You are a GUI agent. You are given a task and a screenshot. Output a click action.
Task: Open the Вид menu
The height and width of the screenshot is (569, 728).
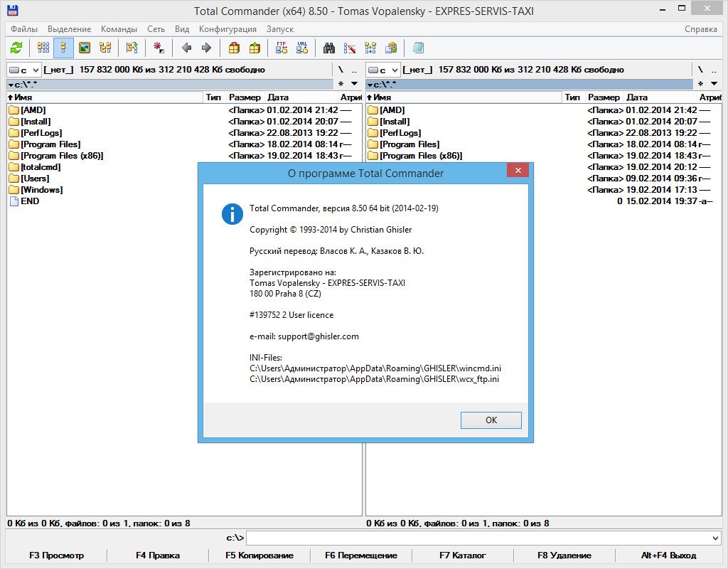tap(182, 28)
